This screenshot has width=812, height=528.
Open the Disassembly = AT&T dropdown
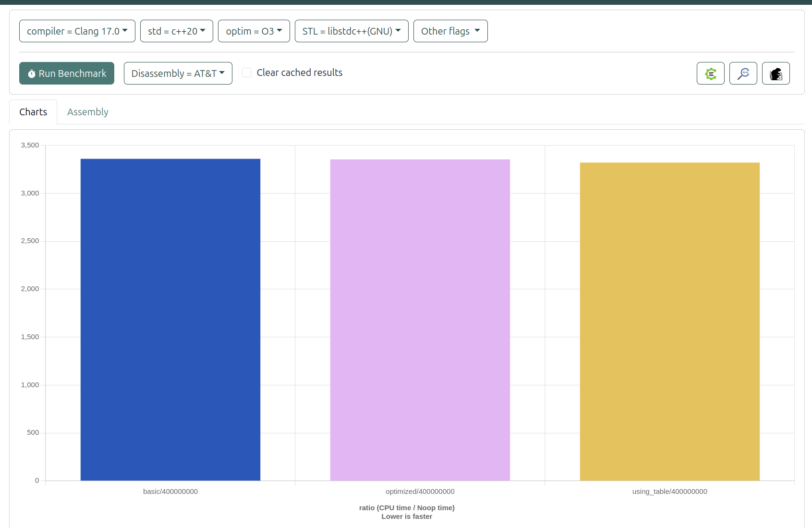(x=178, y=74)
